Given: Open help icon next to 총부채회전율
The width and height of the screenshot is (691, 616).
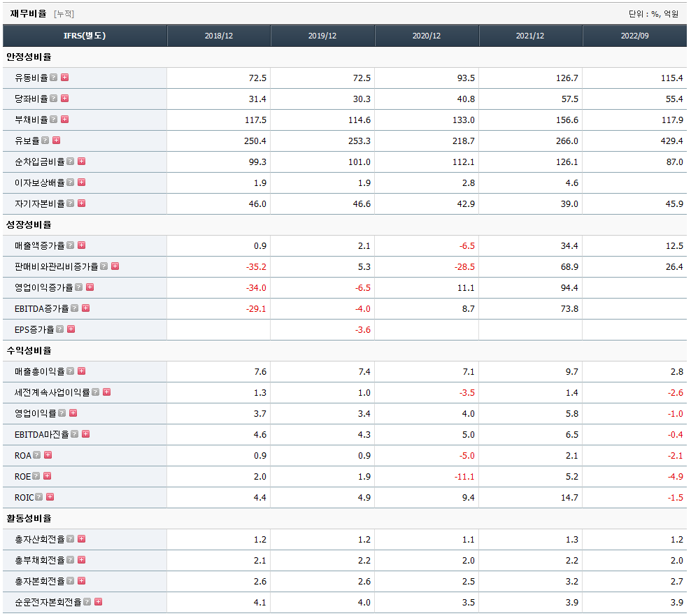Looking at the screenshot, I should tap(71, 559).
